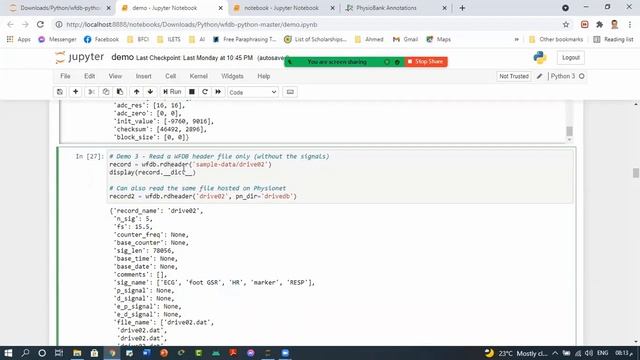Reload the page
Image resolution: width=640 pixels, height=360 pixels.
pos(40,24)
